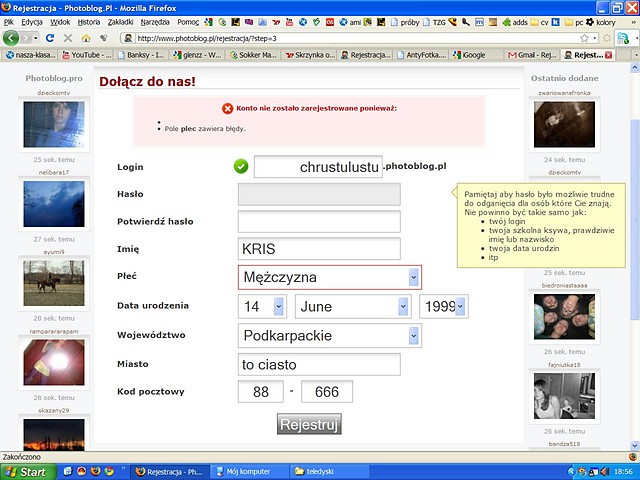Switch to the AntyFotka tab

click(421, 55)
